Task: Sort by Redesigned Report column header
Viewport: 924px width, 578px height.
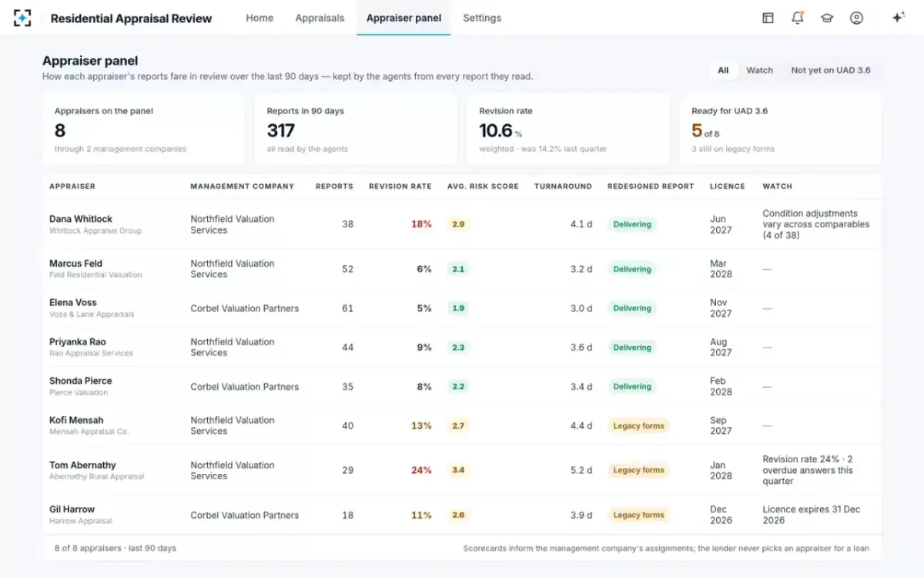Action: tap(651, 187)
